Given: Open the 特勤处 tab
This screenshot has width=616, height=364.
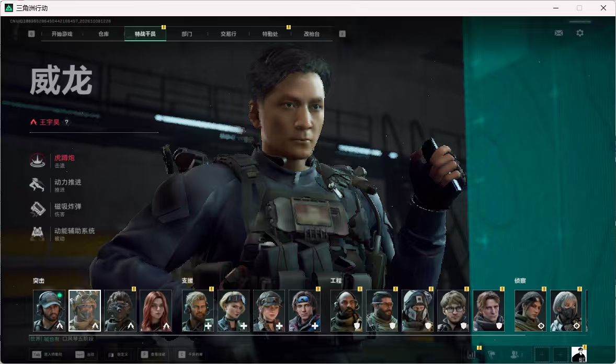Looking at the screenshot, I should 270,34.
